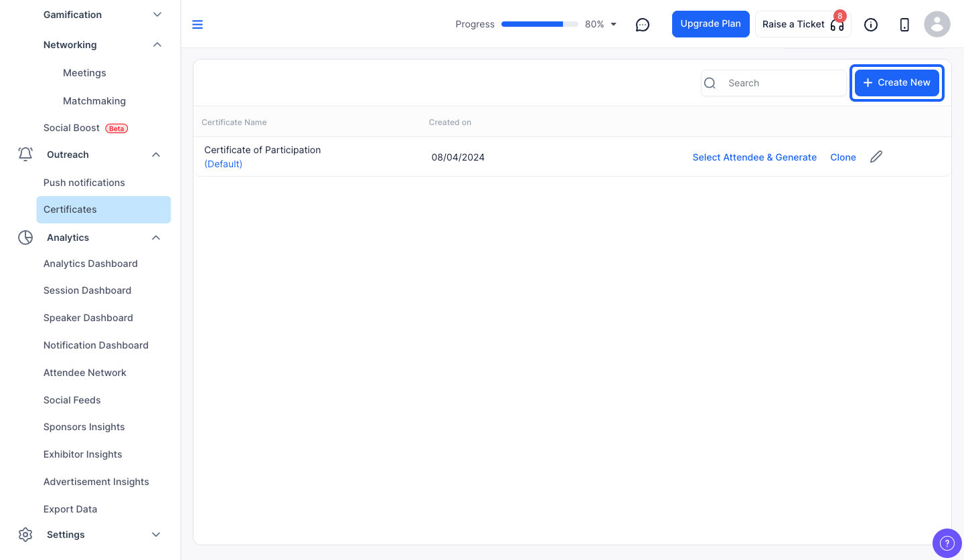Click the 08/04/2024 date cell
The height and width of the screenshot is (560, 964).
tap(458, 157)
